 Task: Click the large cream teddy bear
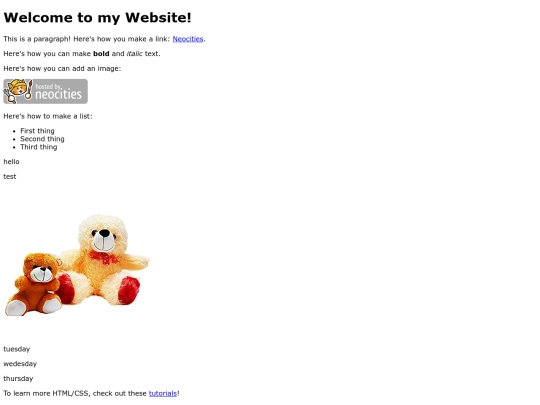(103, 260)
